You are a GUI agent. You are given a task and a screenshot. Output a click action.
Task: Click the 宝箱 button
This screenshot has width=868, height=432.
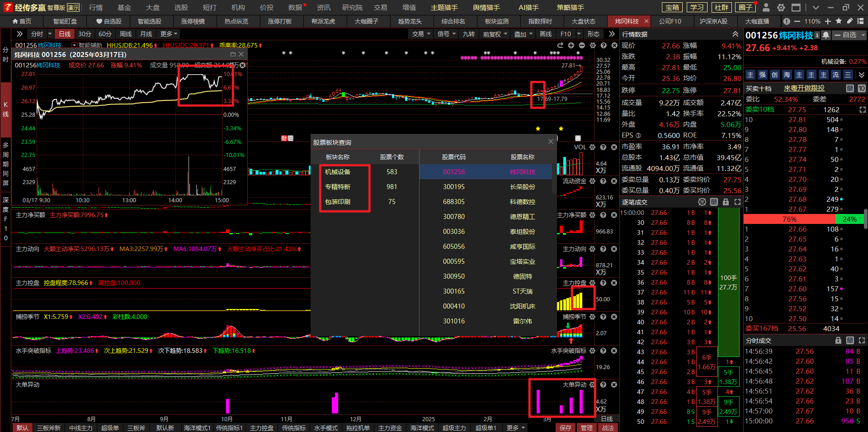coord(672,7)
